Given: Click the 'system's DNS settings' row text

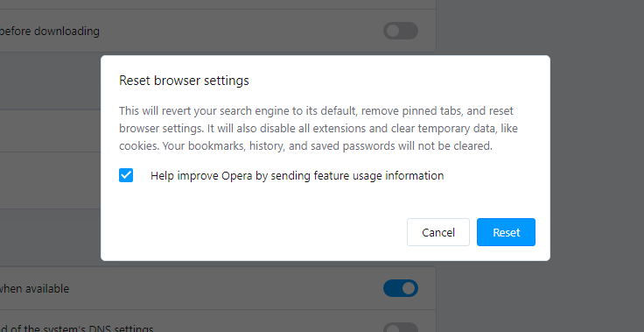Looking at the screenshot, I should tap(76, 328).
